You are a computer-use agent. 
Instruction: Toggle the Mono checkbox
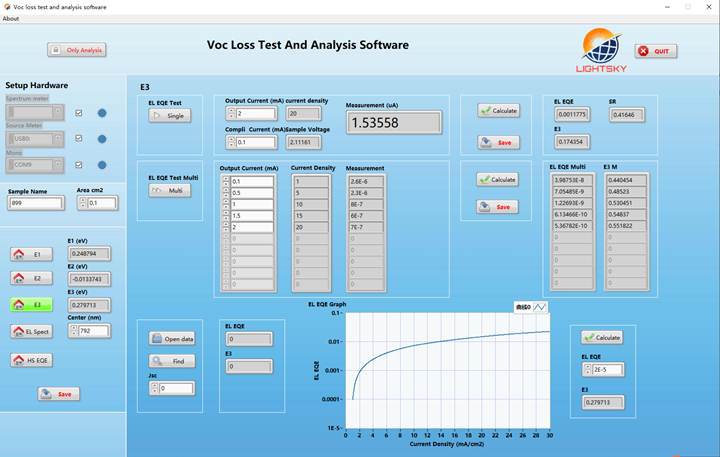pos(79,165)
